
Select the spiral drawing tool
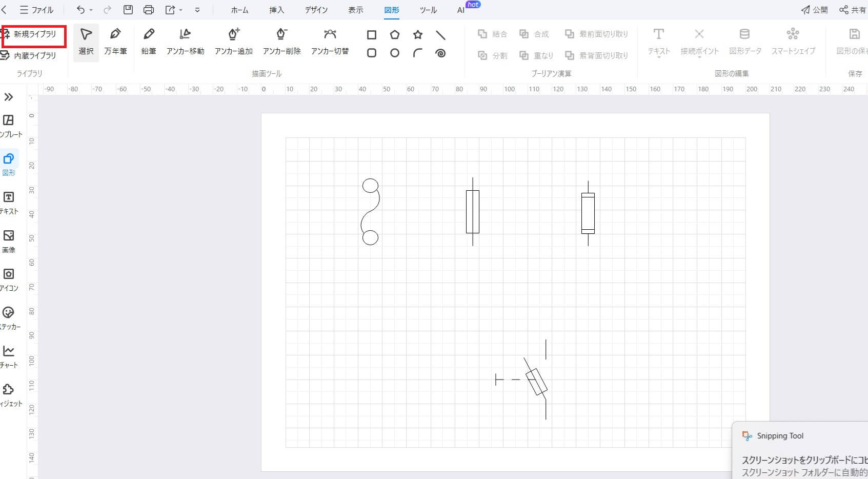440,53
